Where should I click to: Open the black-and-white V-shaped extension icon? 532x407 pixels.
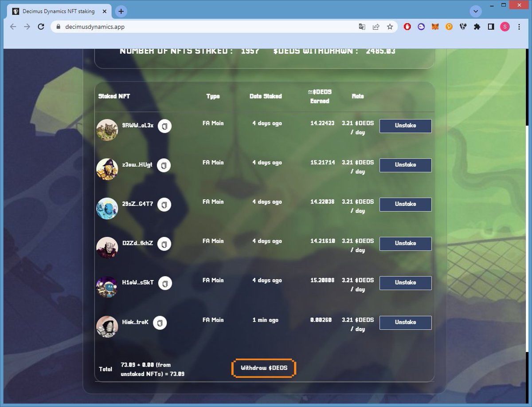(463, 27)
